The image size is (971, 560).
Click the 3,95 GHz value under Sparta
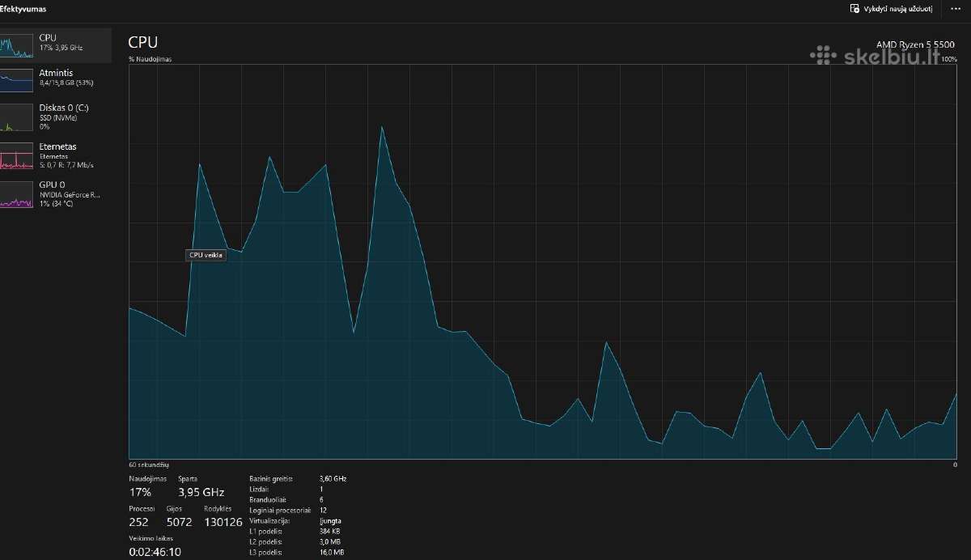coord(201,492)
